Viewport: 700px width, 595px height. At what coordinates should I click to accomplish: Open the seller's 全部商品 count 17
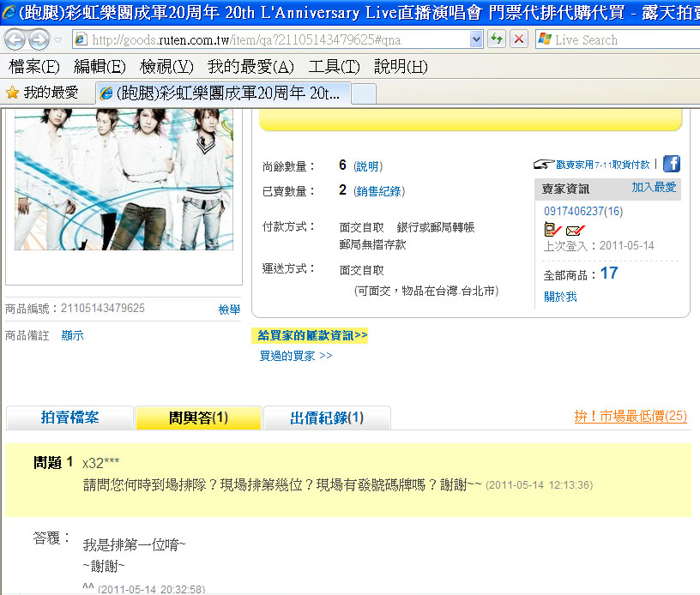coord(609,273)
